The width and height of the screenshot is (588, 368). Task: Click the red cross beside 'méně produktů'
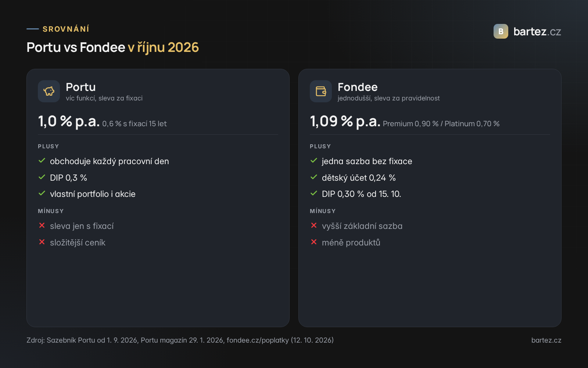coord(314,242)
